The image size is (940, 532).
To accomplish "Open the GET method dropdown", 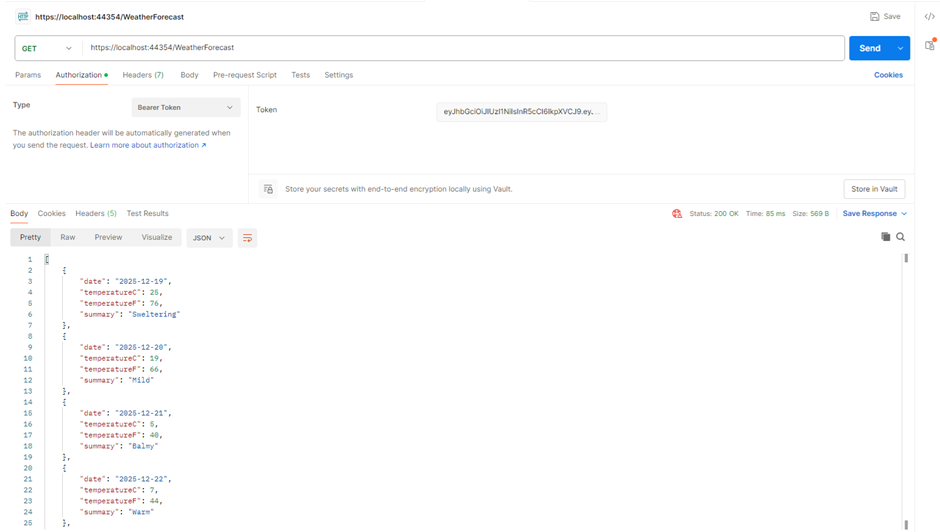I will pyautogui.click(x=48, y=48).
